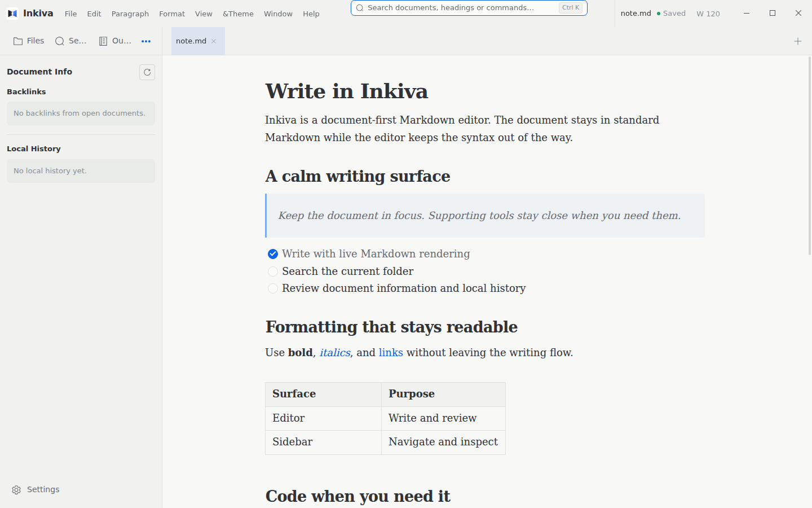Click the 'Code when you need it' heading
This screenshot has height=508, width=812.
click(358, 496)
